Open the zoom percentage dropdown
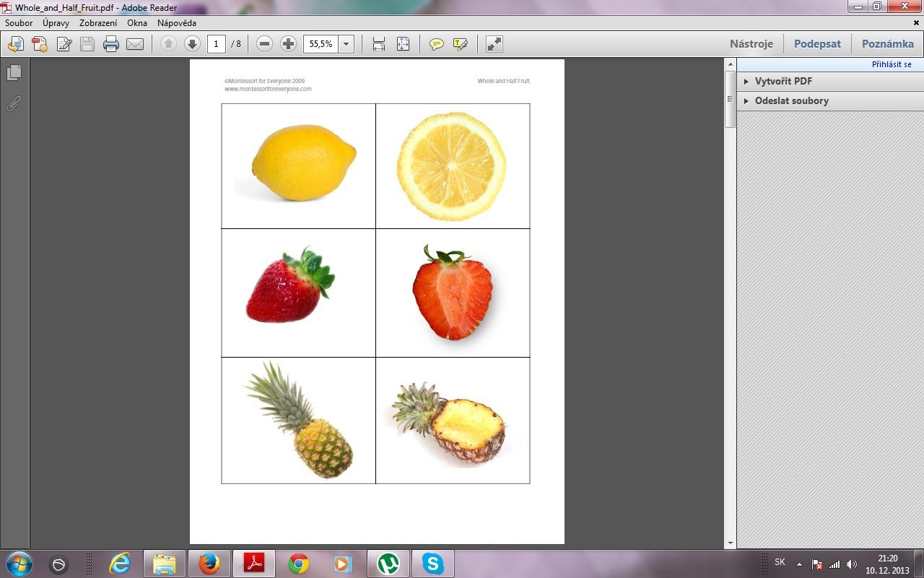 tap(346, 44)
